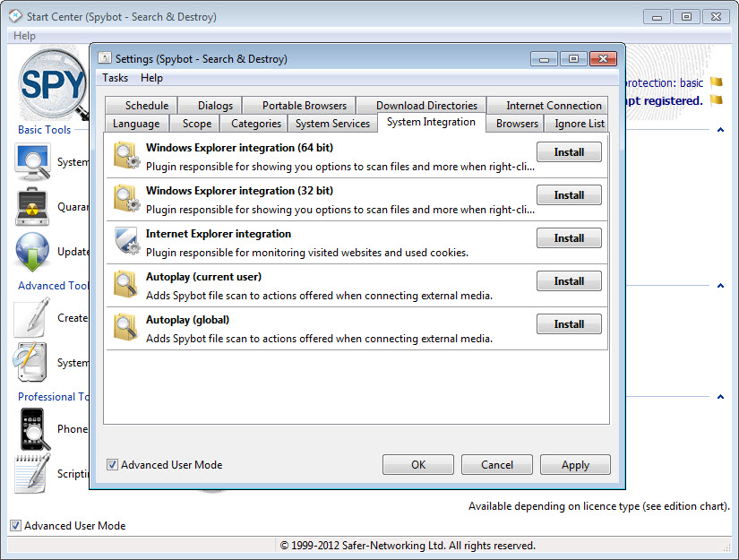Image resolution: width=739 pixels, height=560 pixels.
Task: Minimize the Settings dialog
Action: click(x=544, y=59)
